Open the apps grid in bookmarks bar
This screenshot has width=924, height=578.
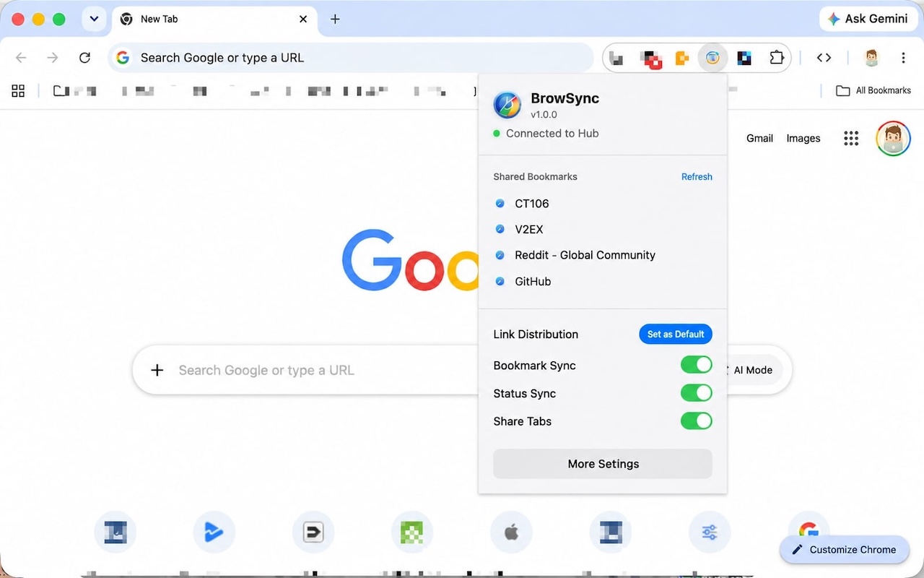(18, 90)
